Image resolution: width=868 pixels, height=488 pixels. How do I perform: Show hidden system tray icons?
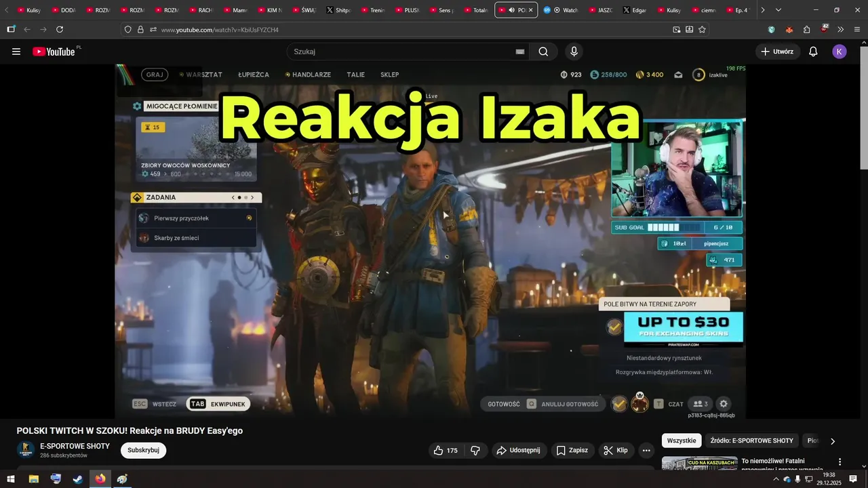coord(776,479)
